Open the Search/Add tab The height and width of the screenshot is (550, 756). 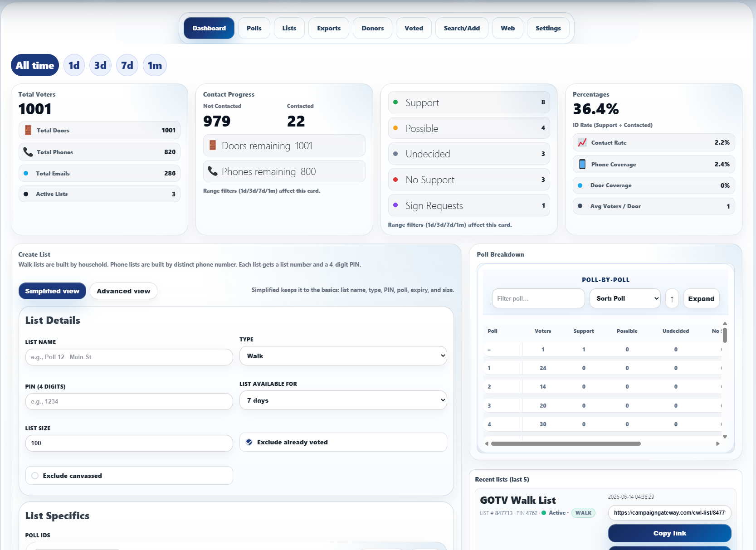click(x=462, y=28)
